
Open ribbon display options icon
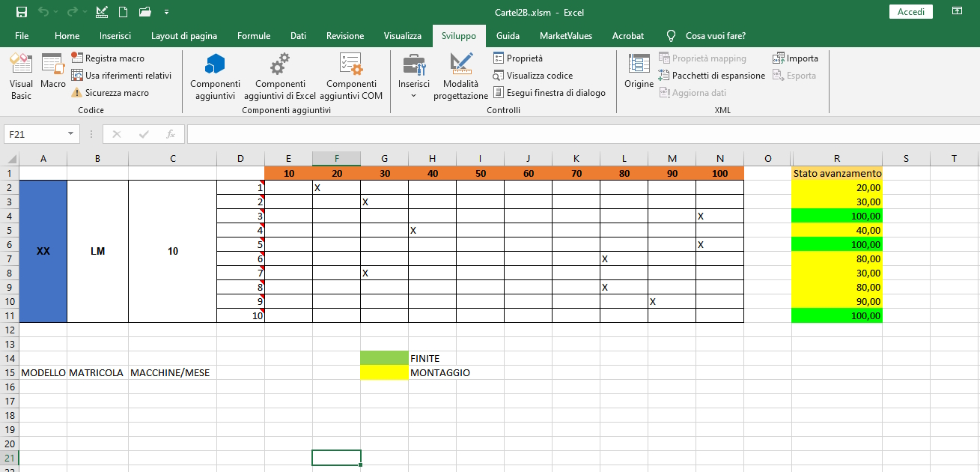[x=956, y=11]
